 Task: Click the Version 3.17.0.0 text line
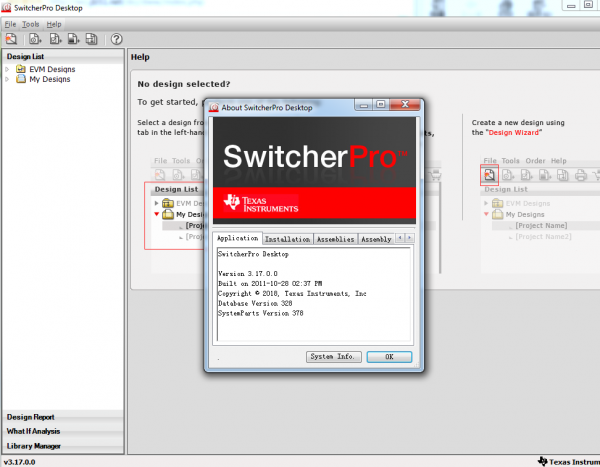pyautogui.click(x=248, y=274)
